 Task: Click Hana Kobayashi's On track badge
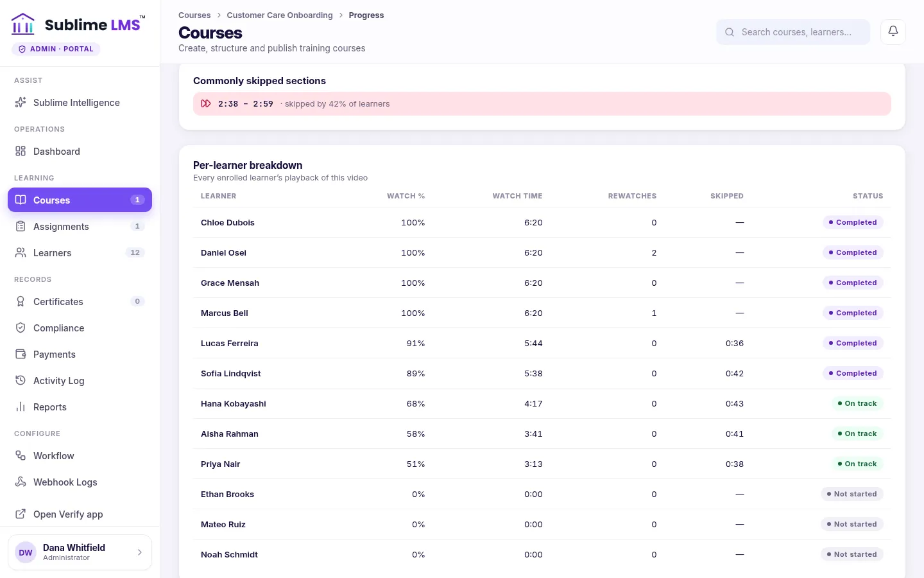coord(857,403)
